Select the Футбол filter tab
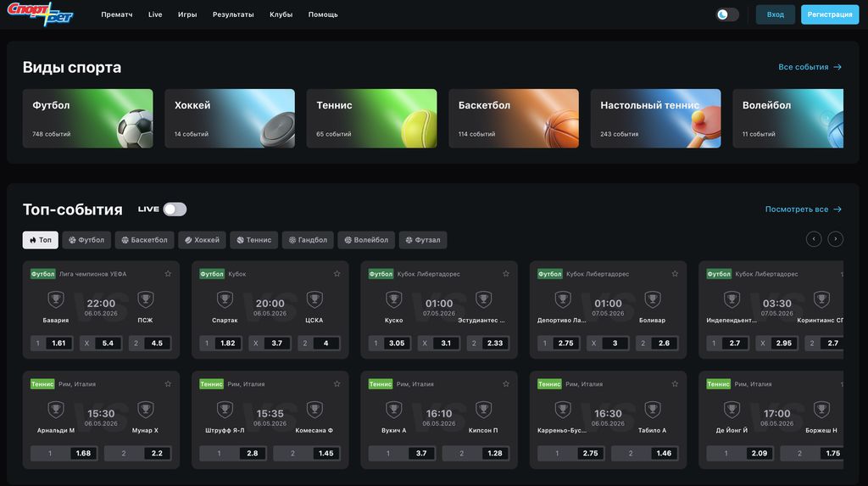Screen dimensions: 868x486 (86, 240)
